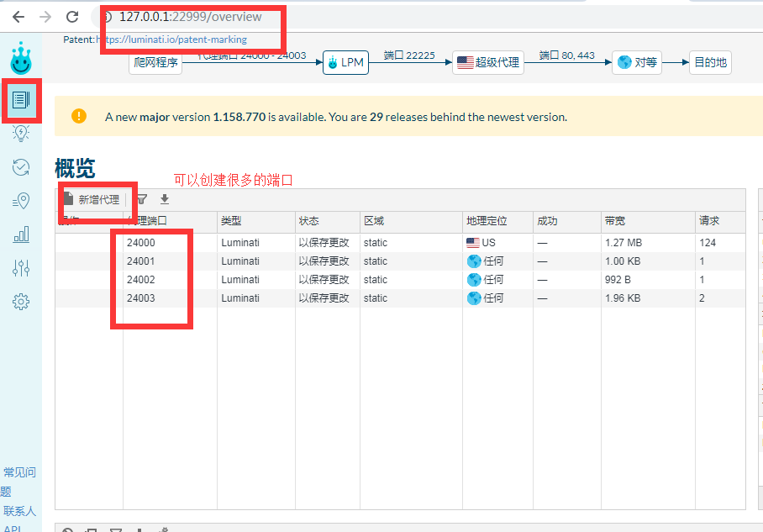
Task: Click static region cell in row 24000
Action: 376,243
